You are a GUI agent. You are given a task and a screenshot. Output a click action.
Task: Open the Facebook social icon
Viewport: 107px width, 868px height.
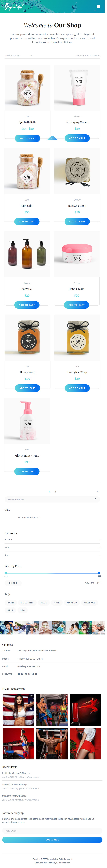click(x=19, y=674)
